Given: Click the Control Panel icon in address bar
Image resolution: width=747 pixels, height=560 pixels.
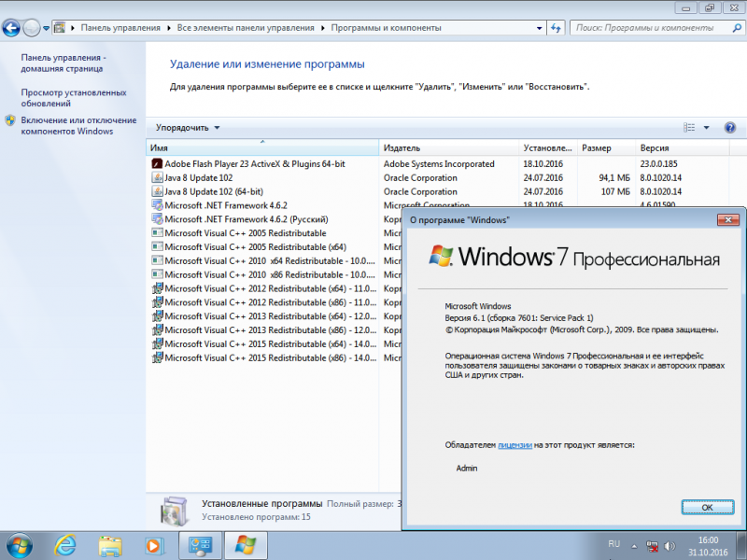Looking at the screenshot, I should 60,28.
